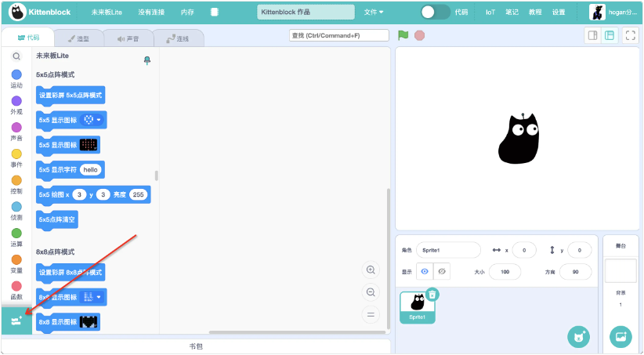The height and width of the screenshot is (355, 644).
Task: Add a new stage backdrop
Action: pos(620,335)
